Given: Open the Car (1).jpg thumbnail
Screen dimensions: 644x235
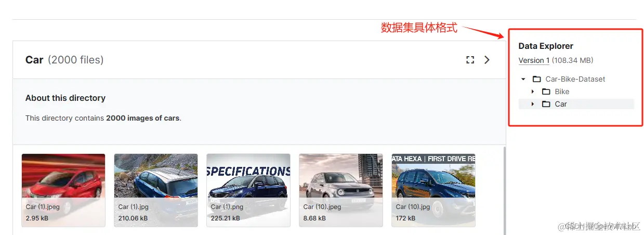Looking at the screenshot, I should [x=156, y=190].
